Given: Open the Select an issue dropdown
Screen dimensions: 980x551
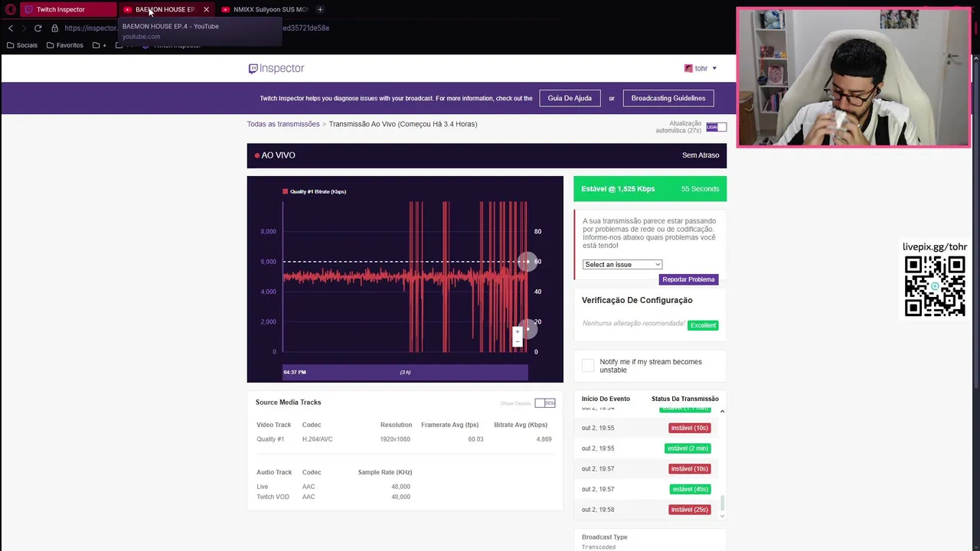Looking at the screenshot, I should tap(622, 264).
